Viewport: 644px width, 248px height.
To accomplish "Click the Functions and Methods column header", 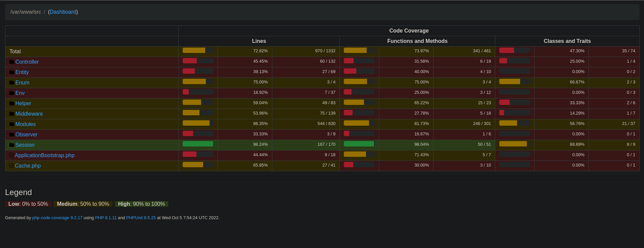I will click(x=417, y=41).
